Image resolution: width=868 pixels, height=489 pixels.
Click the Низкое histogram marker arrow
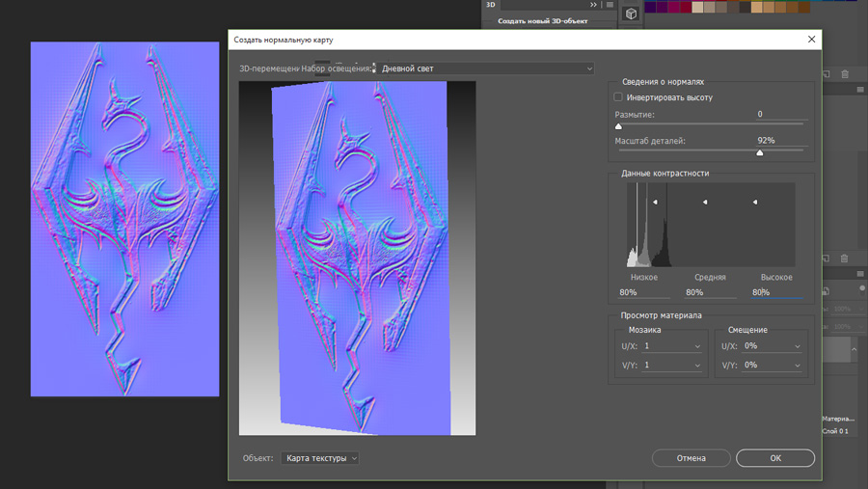(x=655, y=203)
